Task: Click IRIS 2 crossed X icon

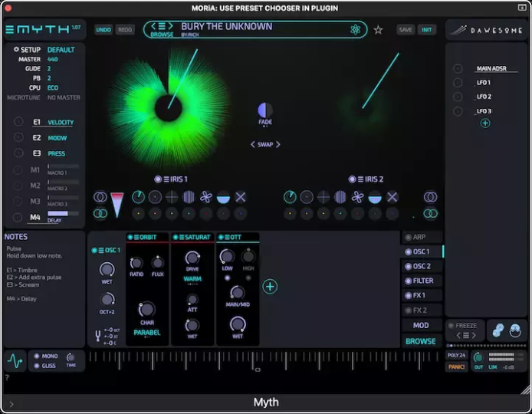Action: click(x=392, y=197)
